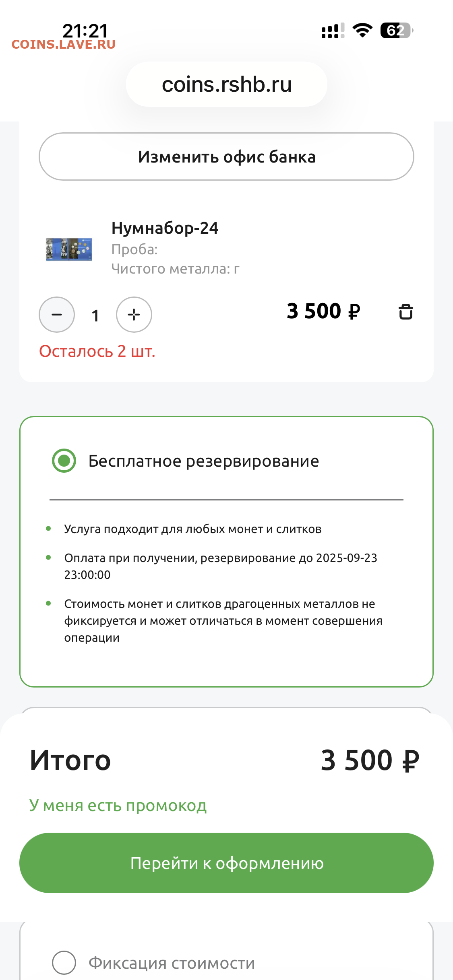Tap the 21:21 clock in status bar
Screen dimensions: 453x980
pos(85,31)
